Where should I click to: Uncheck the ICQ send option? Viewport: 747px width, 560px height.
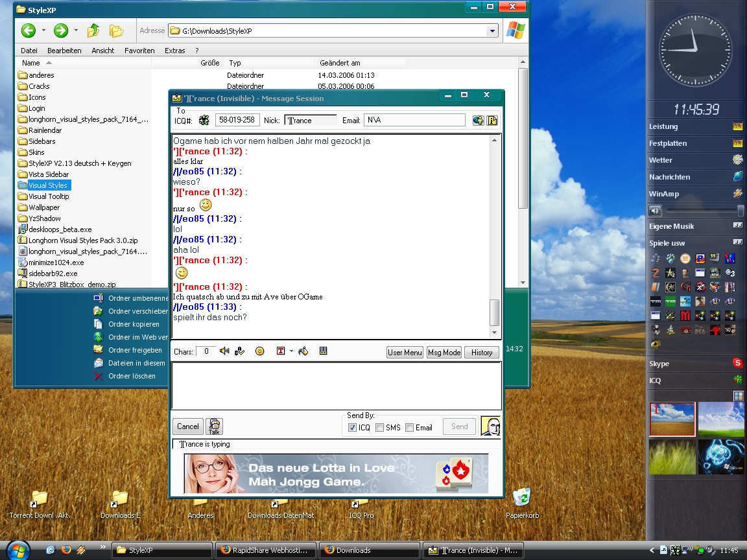pyautogui.click(x=352, y=427)
